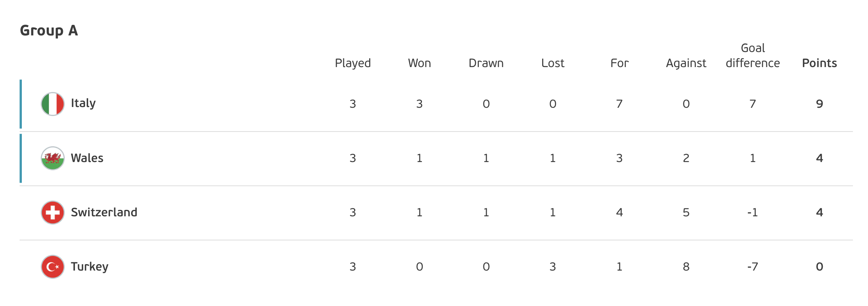
Task: Click the Drawn column header
Action: pyautogui.click(x=486, y=63)
